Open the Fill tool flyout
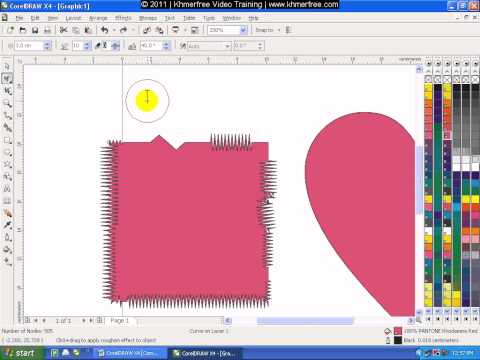The height and width of the screenshot is (360, 480). point(7,249)
